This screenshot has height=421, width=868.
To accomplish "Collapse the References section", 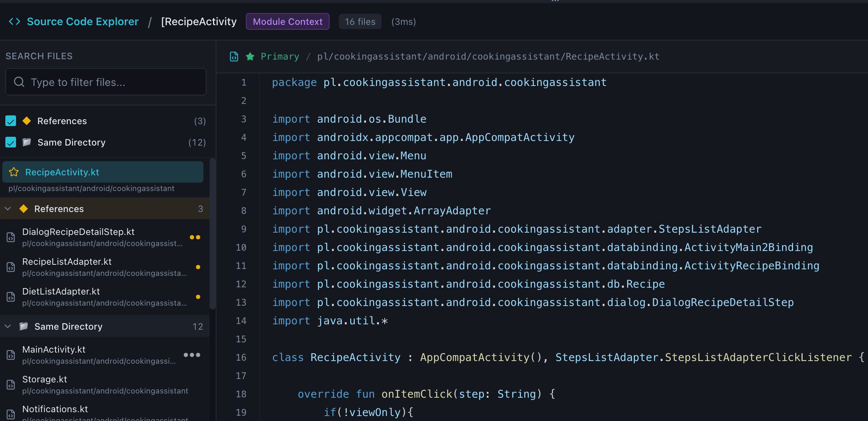I will coord(8,209).
